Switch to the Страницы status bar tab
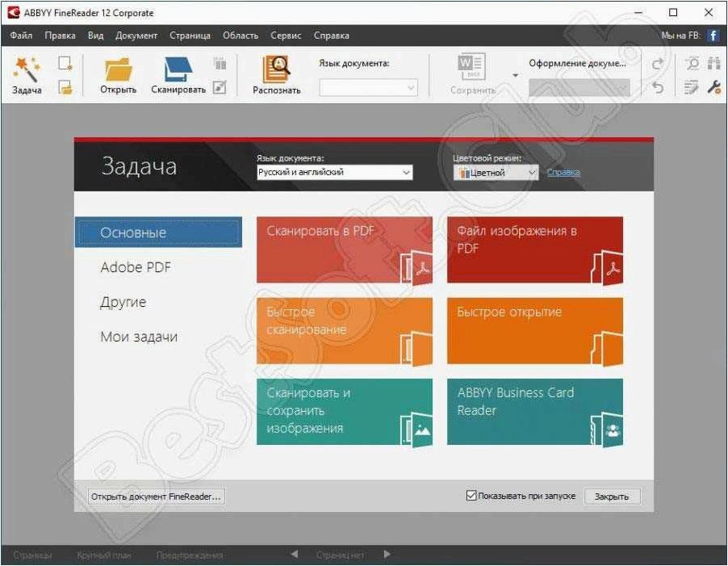 (32, 555)
